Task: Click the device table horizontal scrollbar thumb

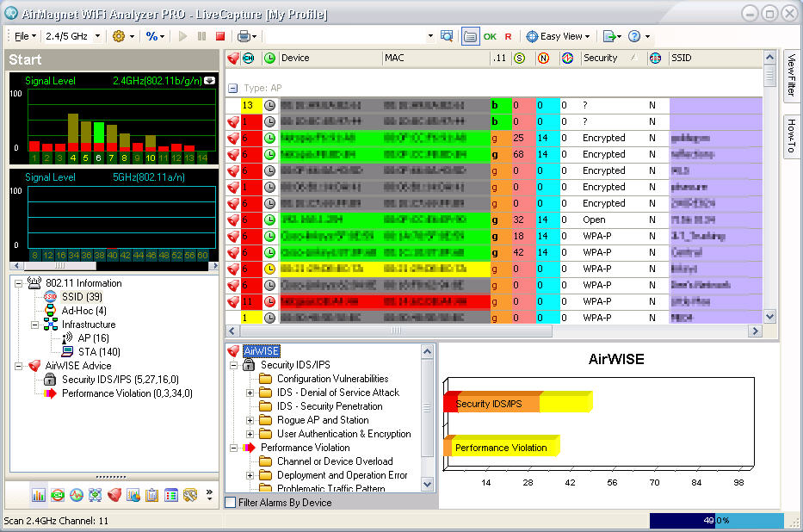Action: click(x=395, y=331)
